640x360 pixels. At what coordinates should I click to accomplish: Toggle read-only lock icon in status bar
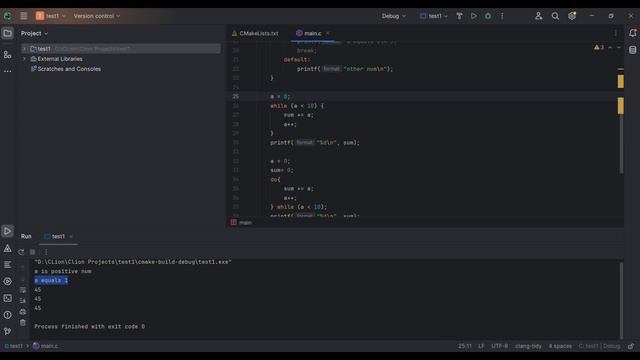click(x=631, y=346)
